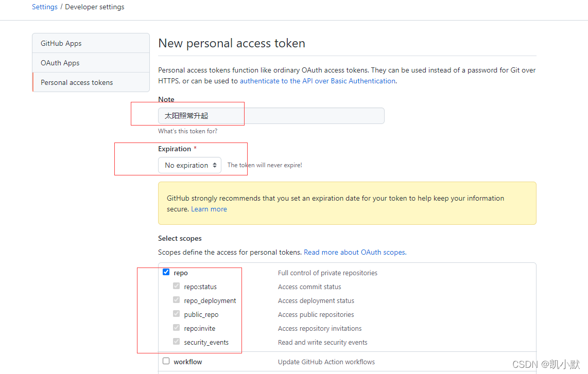Toggle the public_repo checkbox
The width and height of the screenshot is (588, 374).
[177, 314]
